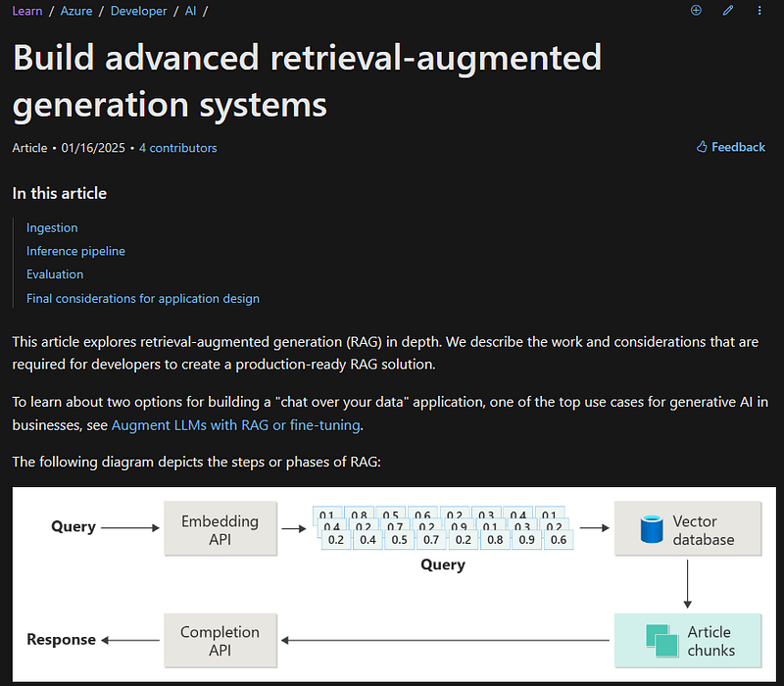Open the AI breadcrumb link
The width and height of the screenshot is (784, 686).
pos(190,11)
